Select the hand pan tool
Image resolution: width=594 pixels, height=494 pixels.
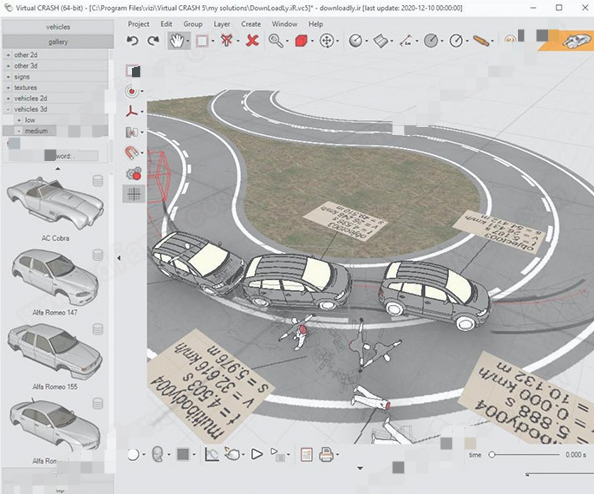click(x=176, y=40)
